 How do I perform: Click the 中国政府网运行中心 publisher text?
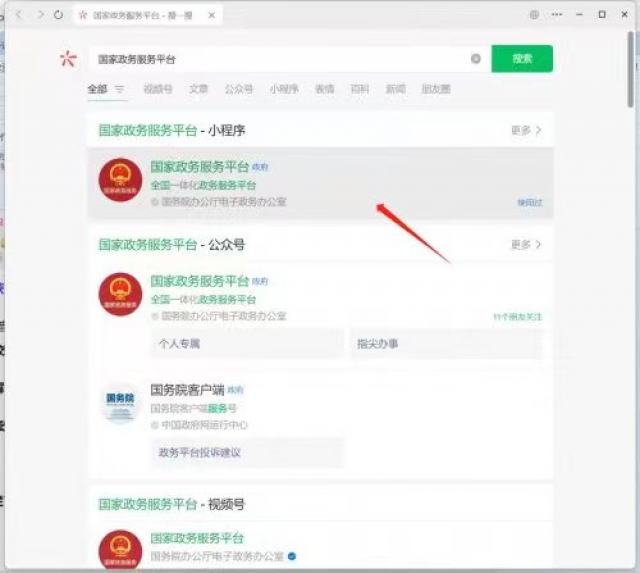coord(204,425)
